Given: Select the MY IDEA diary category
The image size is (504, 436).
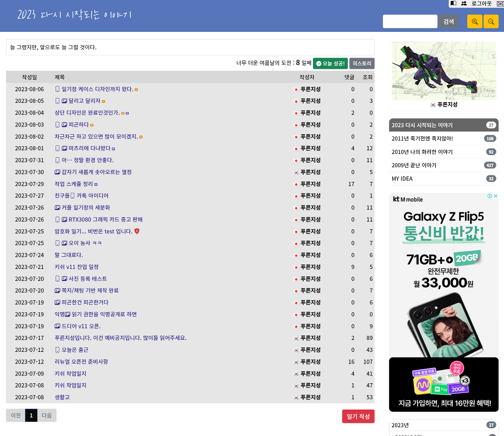Looking at the screenshot, I should [402, 179].
